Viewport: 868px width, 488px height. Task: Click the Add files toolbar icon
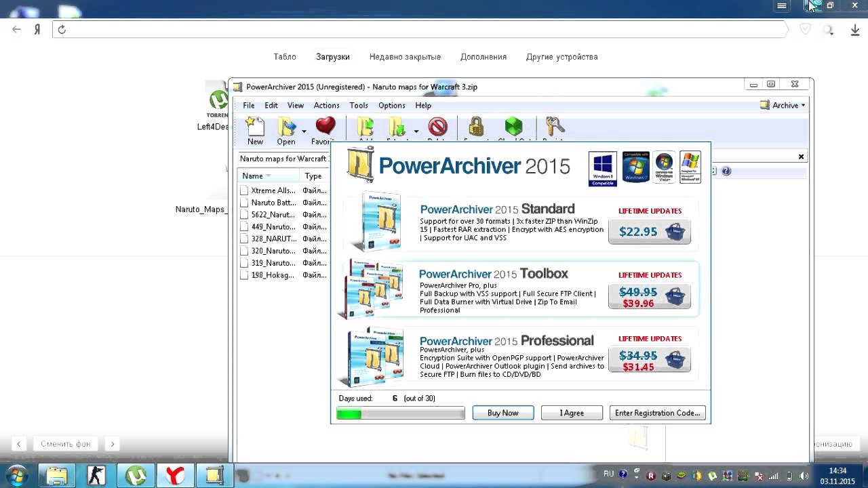[365, 126]
